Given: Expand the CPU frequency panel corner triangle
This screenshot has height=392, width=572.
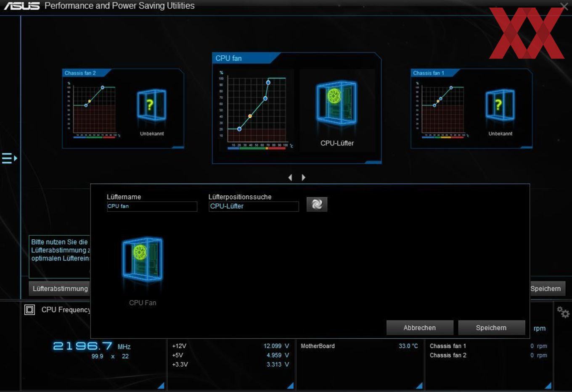Looking at the screenshot, I should (x=161, y=385).
